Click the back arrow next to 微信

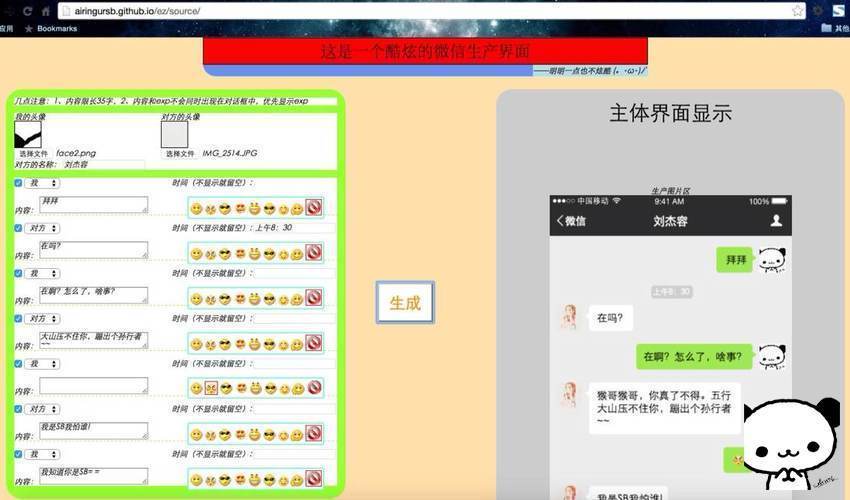click(559, 221)
